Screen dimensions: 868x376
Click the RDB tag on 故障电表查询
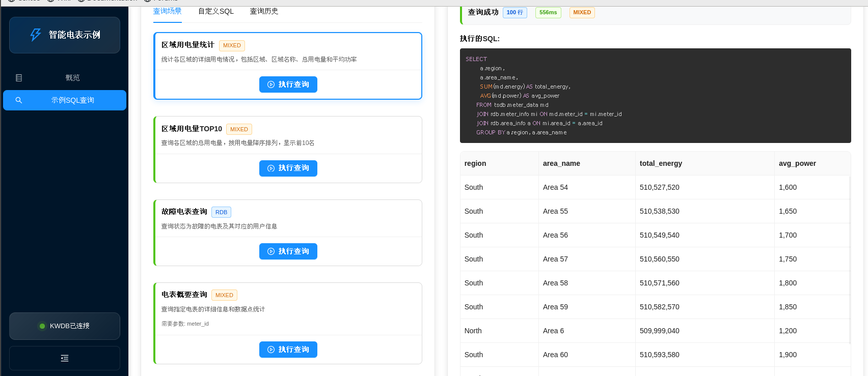(x=221, y=212)
